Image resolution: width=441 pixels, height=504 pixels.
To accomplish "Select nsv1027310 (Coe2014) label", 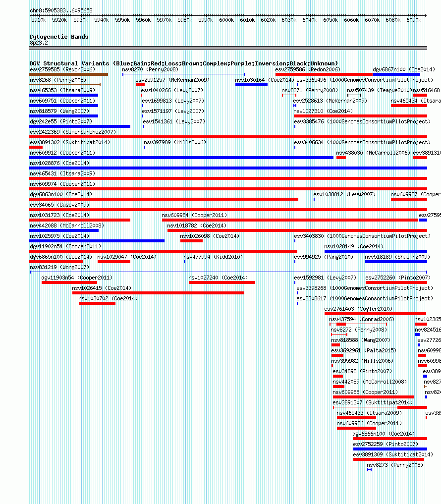I will (323, 111).
